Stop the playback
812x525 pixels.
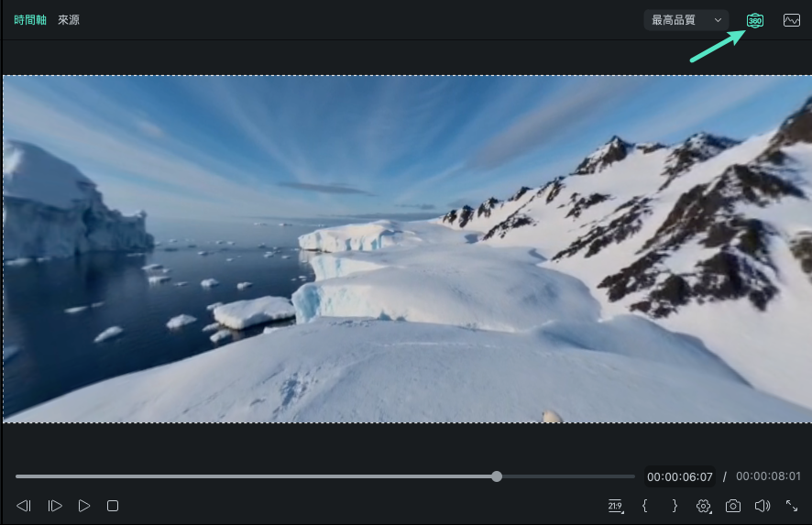click(113, 506)
